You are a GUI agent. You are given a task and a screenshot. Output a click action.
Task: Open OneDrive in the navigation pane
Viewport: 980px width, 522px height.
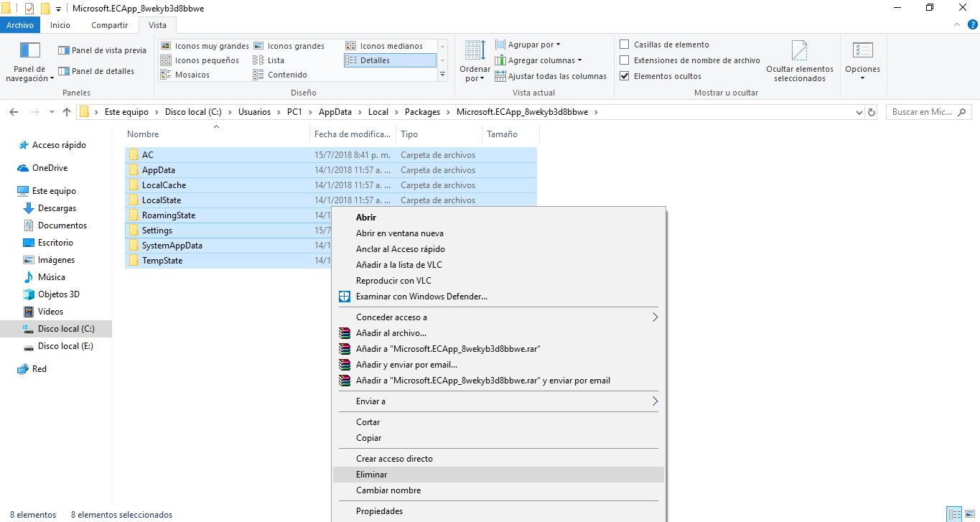tap(50, 168)
